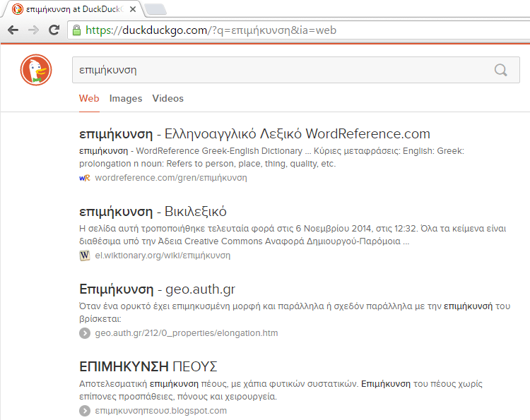This screenshot has width=530, height=420.
Task: Select the επιμήκυνση at DuckDuckGo tab
Action: point(73,9)
